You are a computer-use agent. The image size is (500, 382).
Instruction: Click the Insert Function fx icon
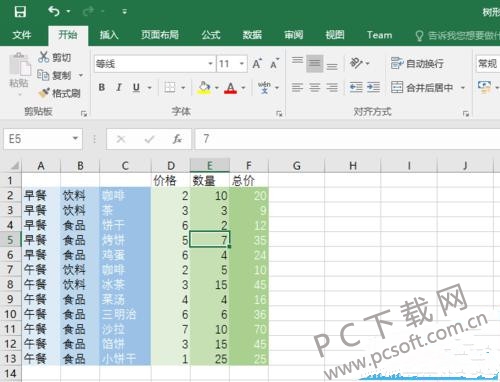(x=177, y=139)
